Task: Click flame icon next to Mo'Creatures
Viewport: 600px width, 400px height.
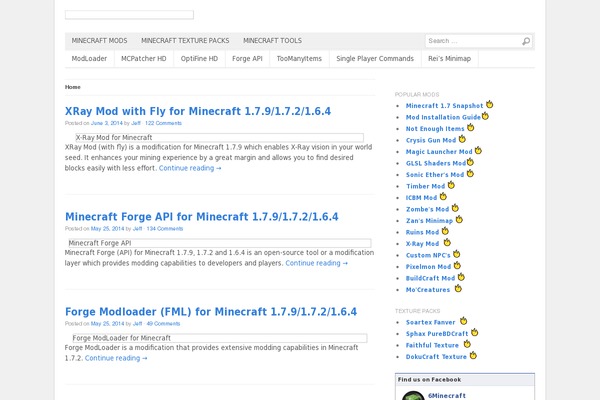Action: pyautogui.click(x=458, y=288)
